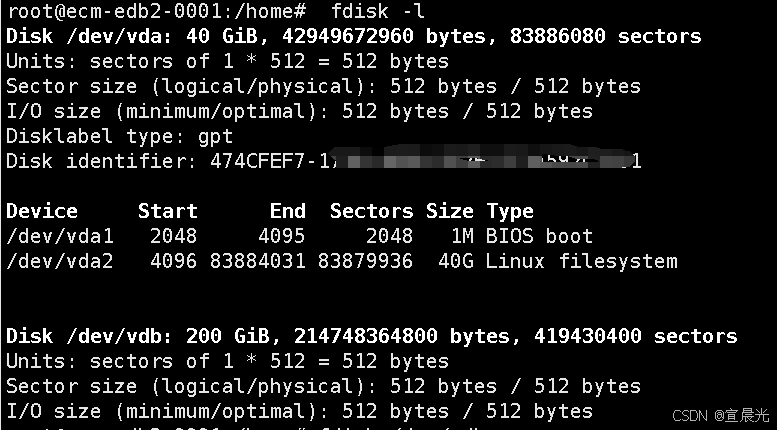Click the Sectors column header
The width and height of the screenshot is (777, 430).
[371, 212]
